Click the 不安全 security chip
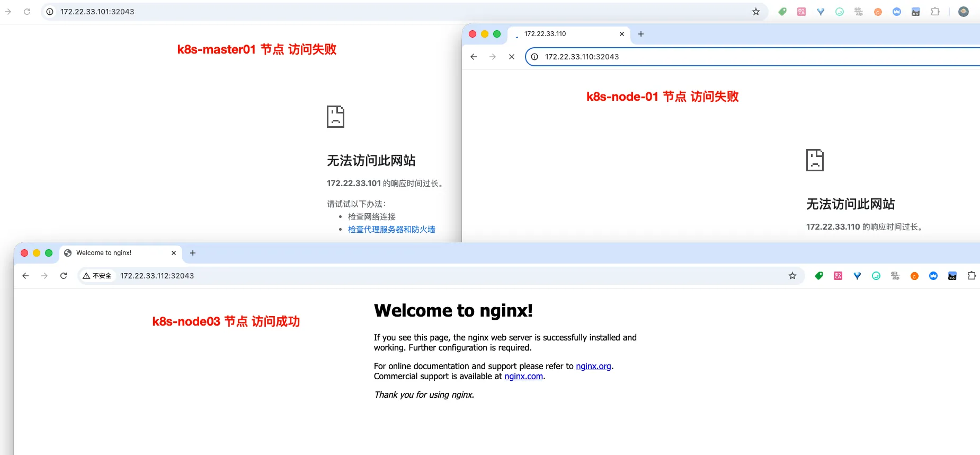980x455 pixels. 97,276
